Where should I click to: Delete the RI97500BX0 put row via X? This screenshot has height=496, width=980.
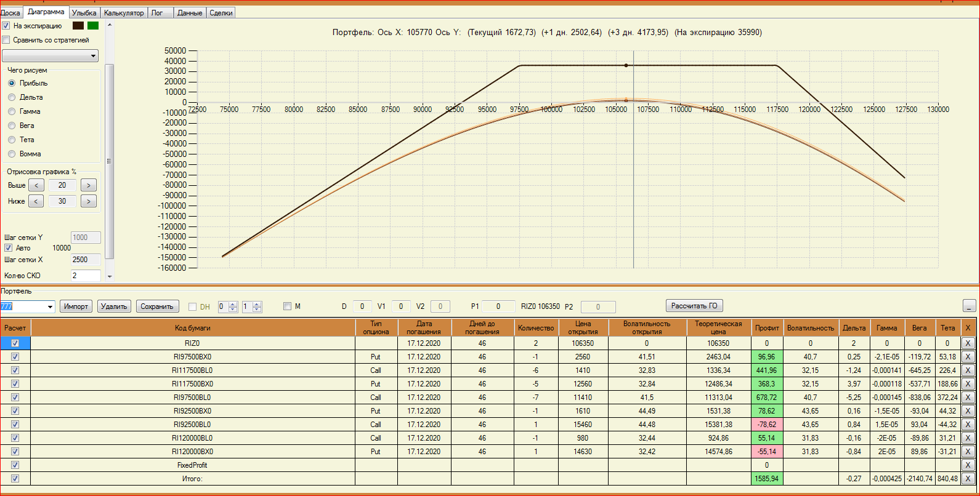[968, 357]
